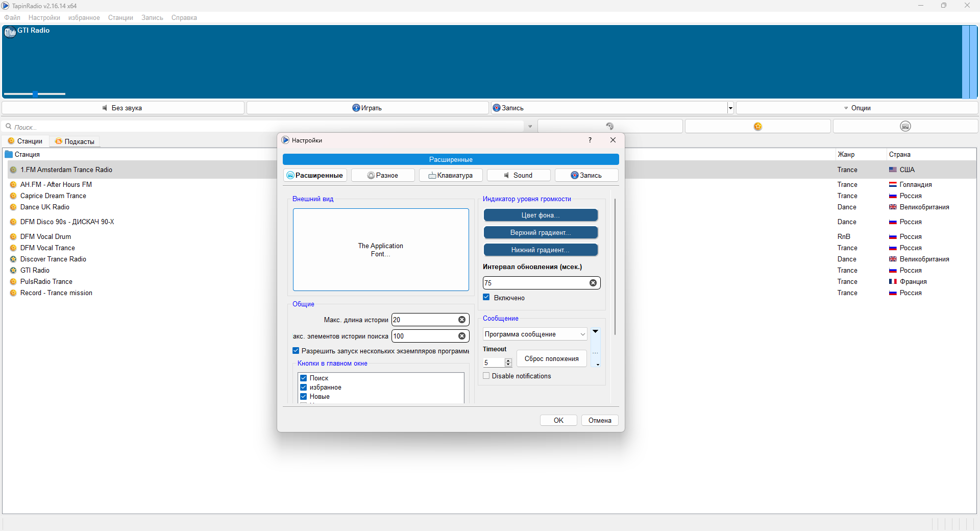Open the Клавиатура settings tab
This screenshot has height=531, width=980.
450,175
